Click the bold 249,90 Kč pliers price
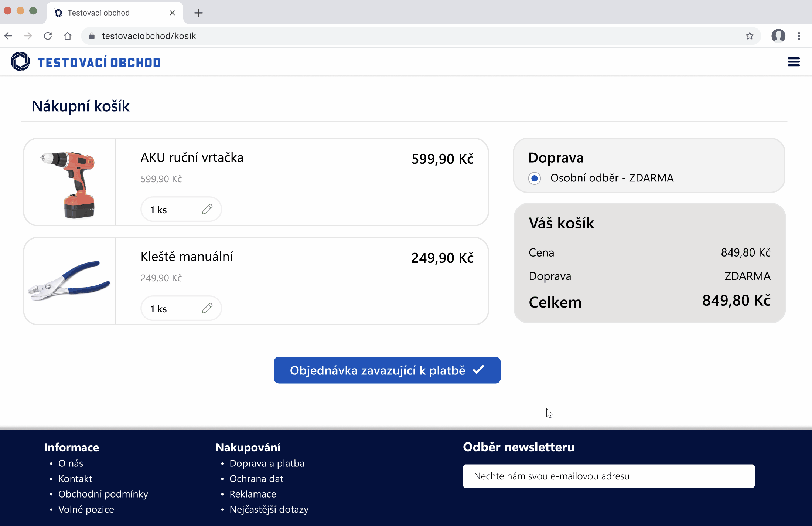Viewport: 812px width, 526px height. pos(443,258)
